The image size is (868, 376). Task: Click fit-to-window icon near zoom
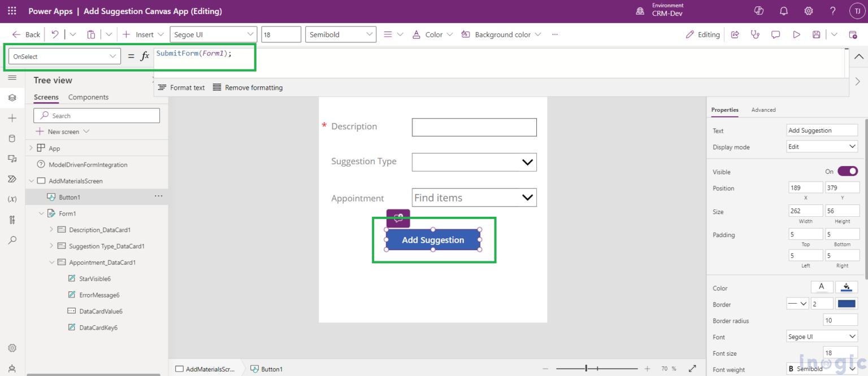tap(692, 369)
